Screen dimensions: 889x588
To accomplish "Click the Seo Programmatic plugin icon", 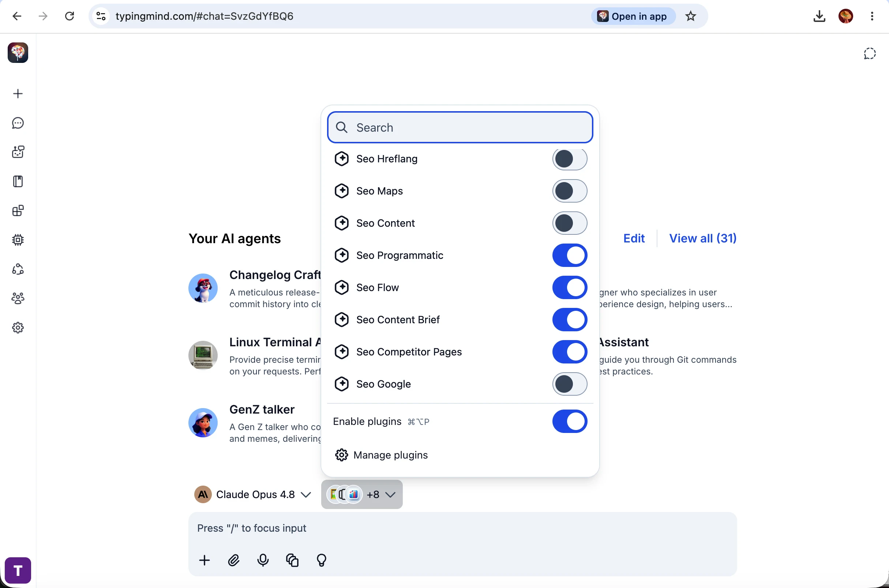I will pos(341,255).
